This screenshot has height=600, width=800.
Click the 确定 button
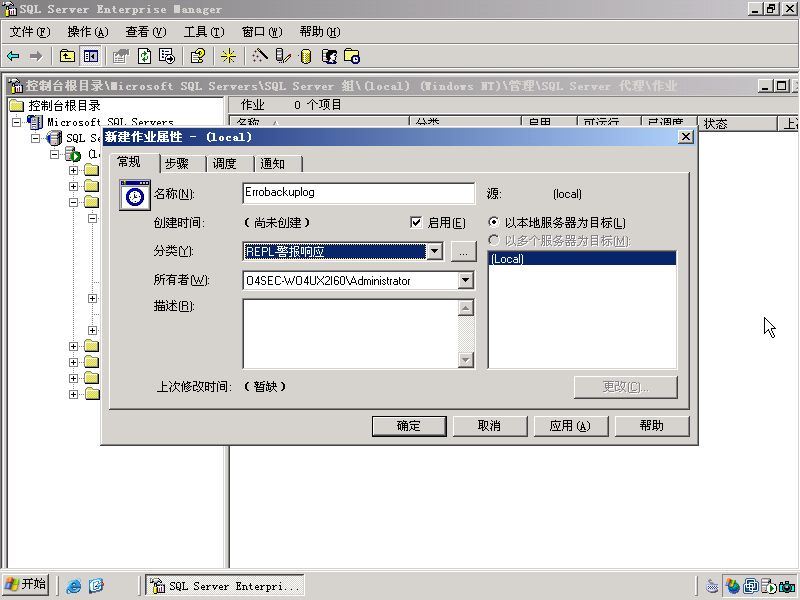click(x=409, y=426)
